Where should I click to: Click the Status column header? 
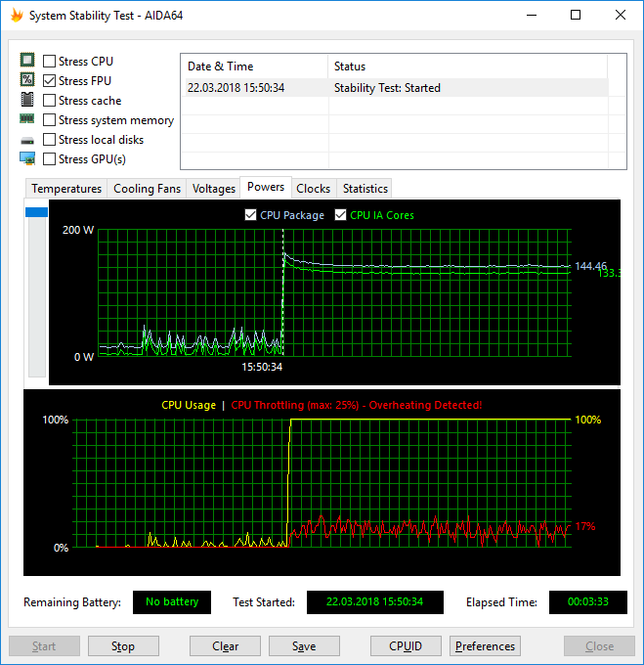click(x=468, y=66)
